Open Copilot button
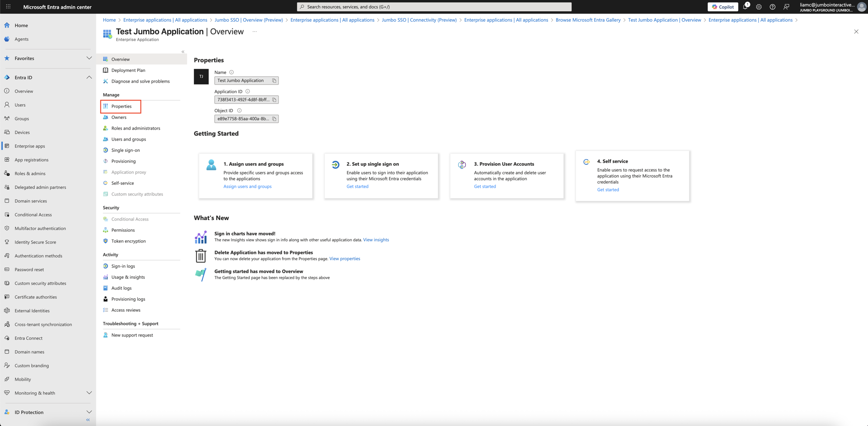 pyautogui.click(x=723, y=7)
